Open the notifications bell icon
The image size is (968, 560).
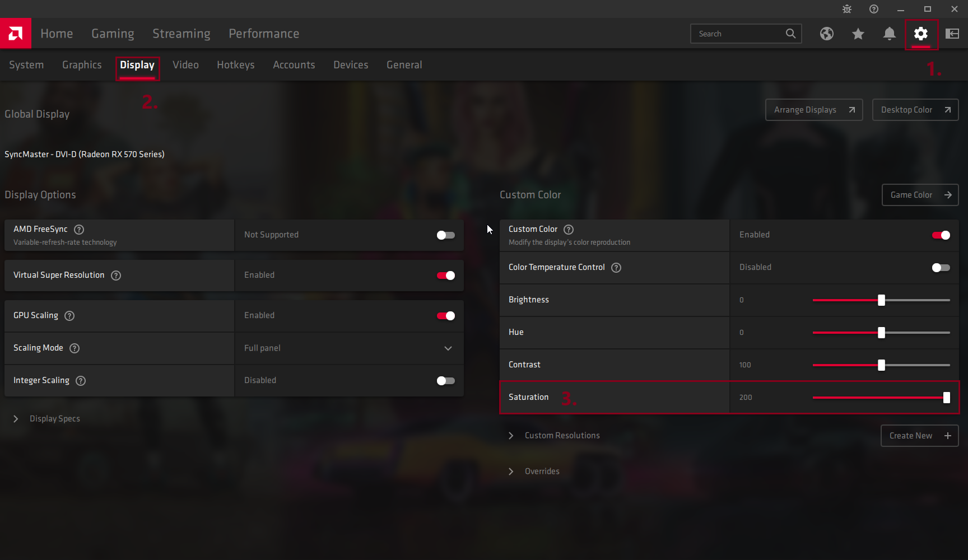pos(890,34)
